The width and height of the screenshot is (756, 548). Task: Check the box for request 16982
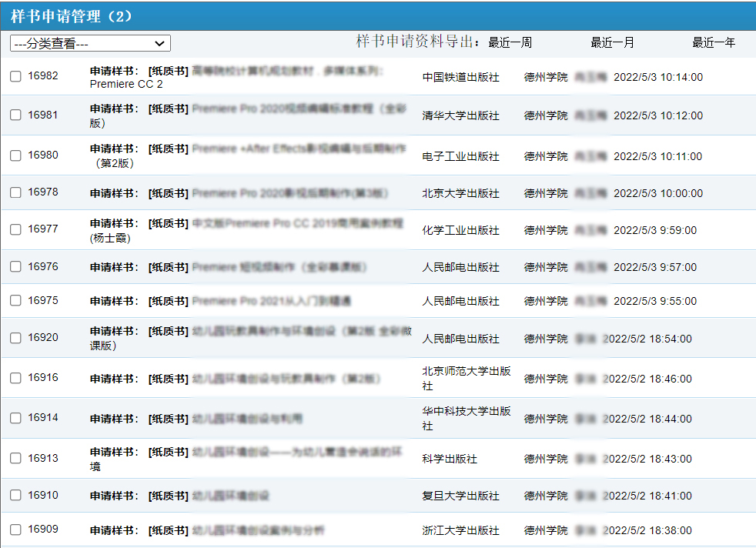click(15, 76)
